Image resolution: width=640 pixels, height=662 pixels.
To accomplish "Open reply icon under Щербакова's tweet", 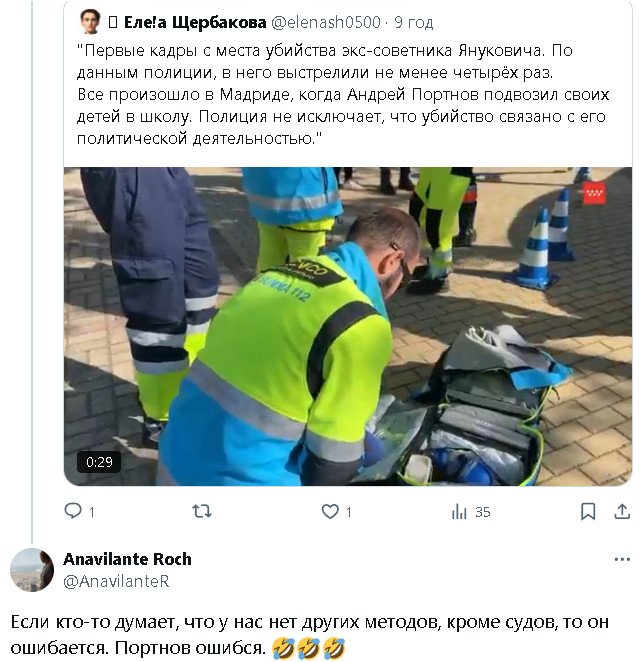I will coord(73,511).
